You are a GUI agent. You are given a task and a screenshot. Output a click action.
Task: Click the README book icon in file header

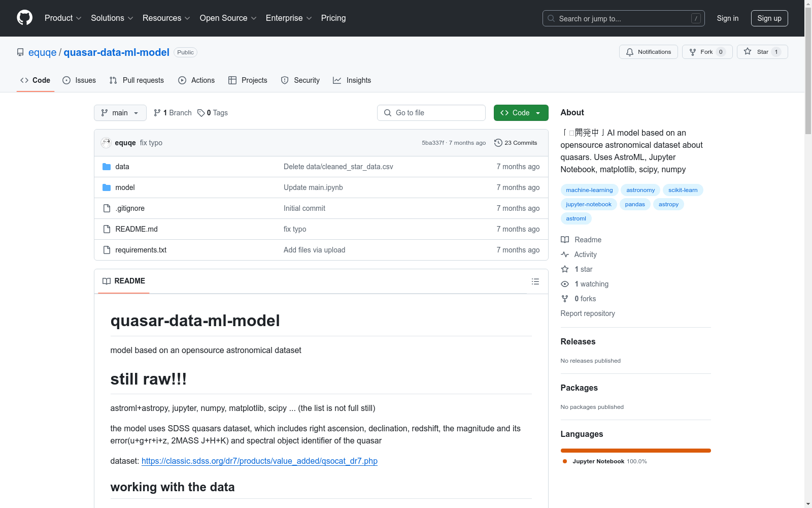coord(107,281)
